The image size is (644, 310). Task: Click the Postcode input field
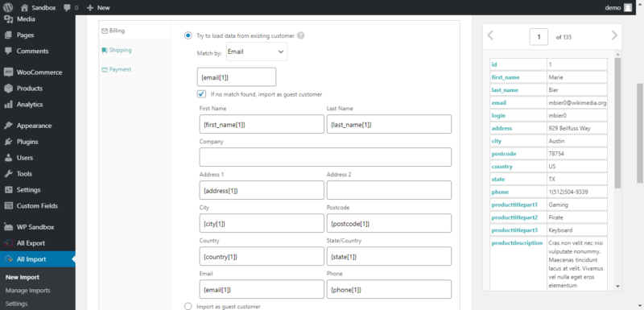point(389,223)
